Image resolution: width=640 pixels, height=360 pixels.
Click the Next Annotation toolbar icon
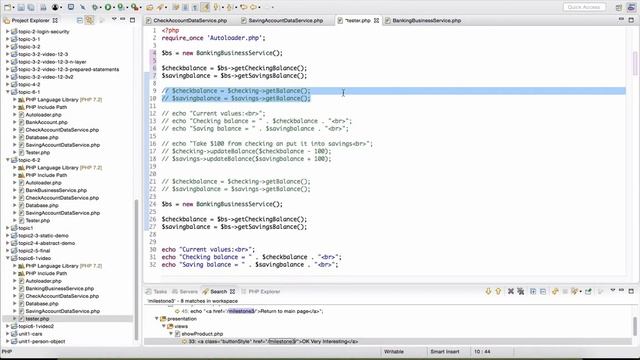click(216, 7)
